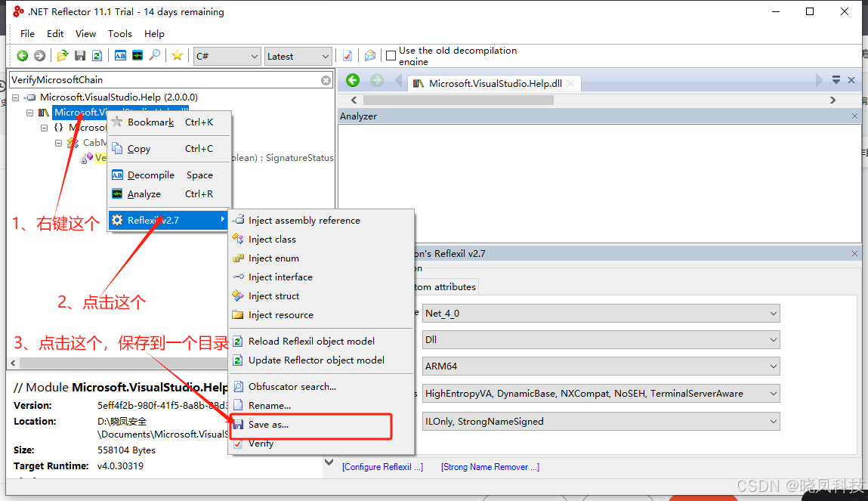This screenshot has width=868, height=501.
Task: Close the Analyzer panel
Action: [x=854, y=116]
